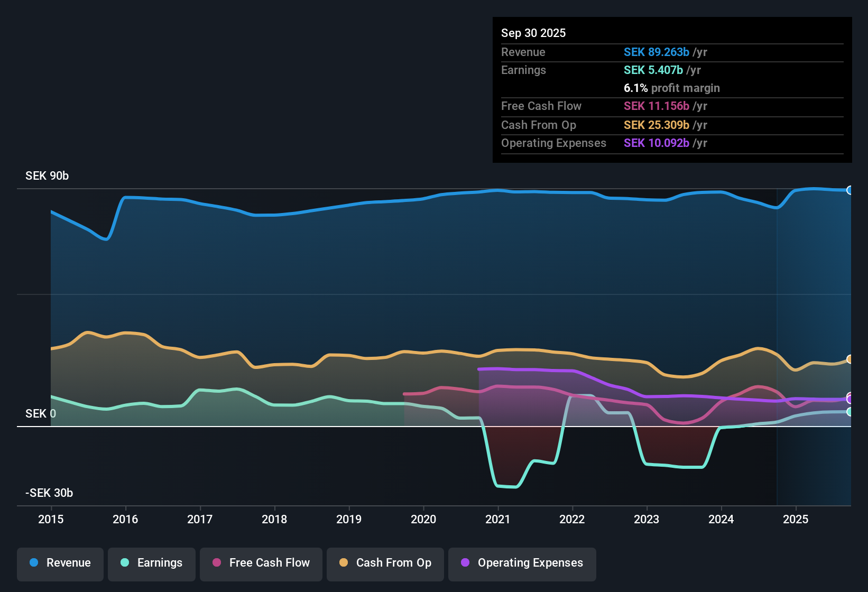Click the Sep 30 2025 tooltip header
The image size is (868, 592).
pyautogui.click(x=533, y=33)
